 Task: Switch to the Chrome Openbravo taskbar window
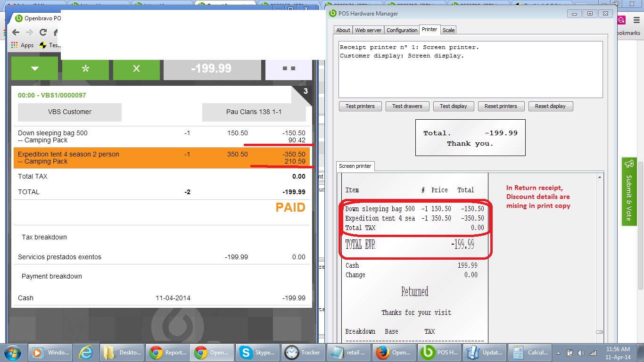click(x=213, y=352)
